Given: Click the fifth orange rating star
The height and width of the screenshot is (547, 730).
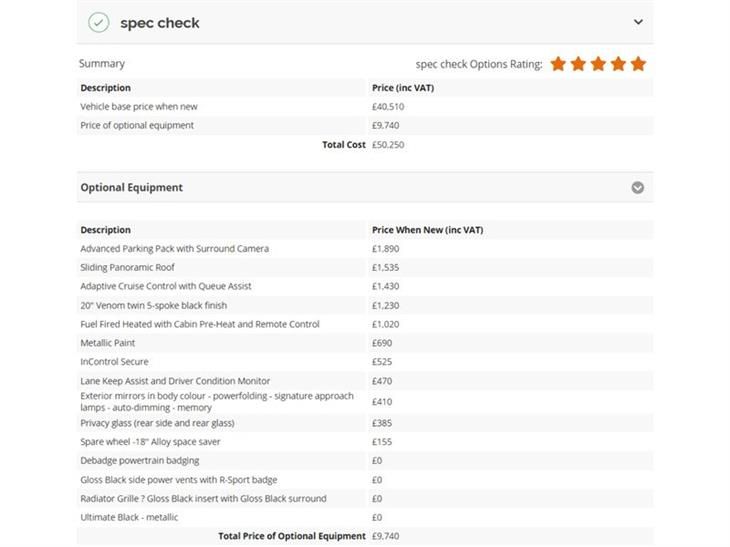Looking at the screenshot, I should click(638, 64).
